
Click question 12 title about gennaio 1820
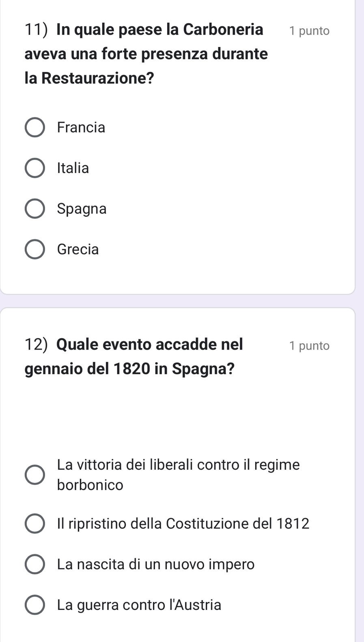134,357
